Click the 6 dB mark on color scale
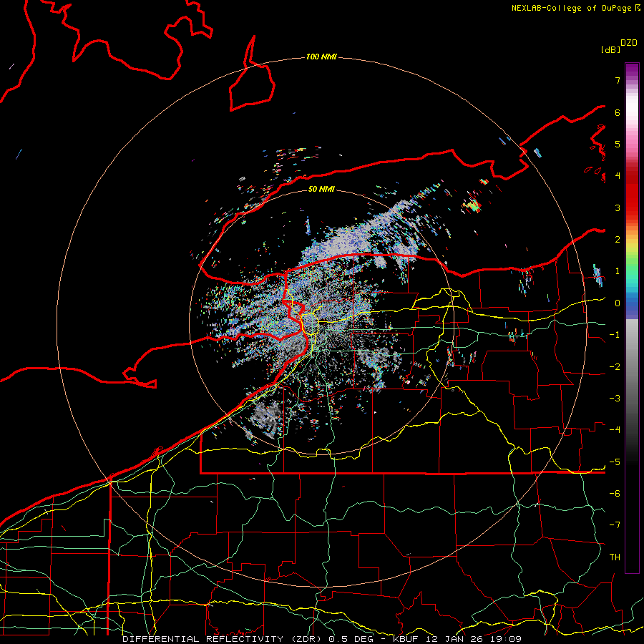Image resolution: width=644 pixels, height=644 pixels. pyautogui.click(x=618, y=112)
